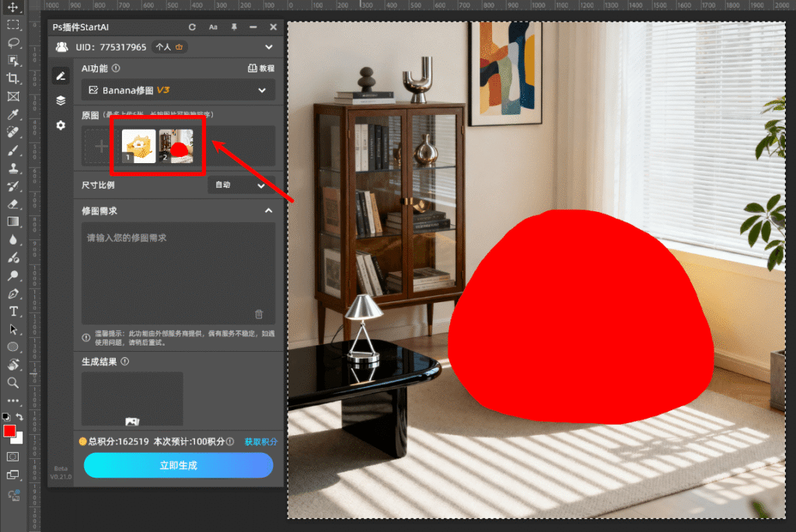Swap foreground and background colors
The height and width of the screenshot is (532, 796).
point(20,417)
